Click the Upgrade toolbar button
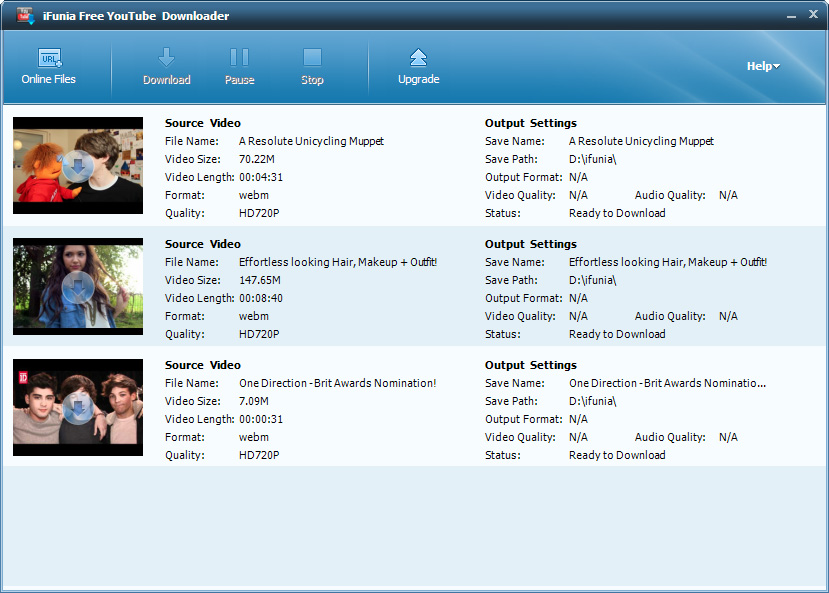This screenshot has height=593, width=829. 418,67
